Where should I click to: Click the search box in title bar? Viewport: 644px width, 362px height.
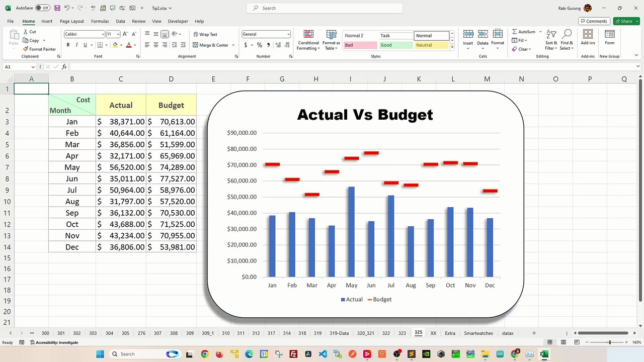[x=325, y=8]
